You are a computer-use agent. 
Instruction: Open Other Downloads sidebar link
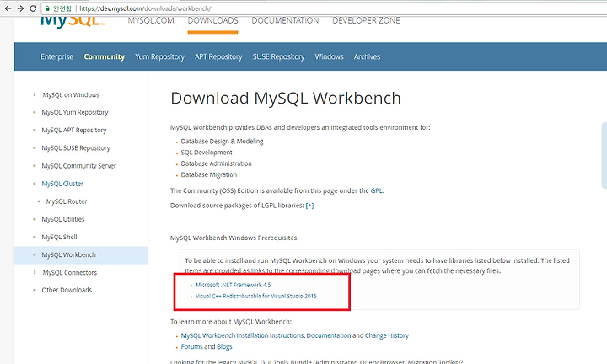67,290
